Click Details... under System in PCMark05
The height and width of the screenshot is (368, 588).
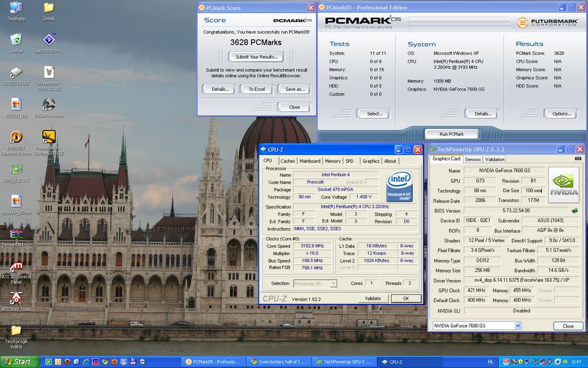pos(483,113)
